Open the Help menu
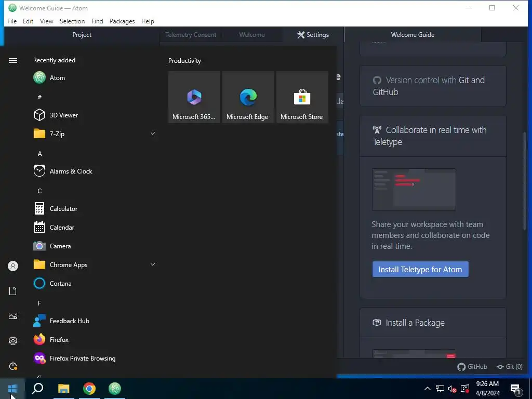Screen dimensions: 532x399 (148, 21)
